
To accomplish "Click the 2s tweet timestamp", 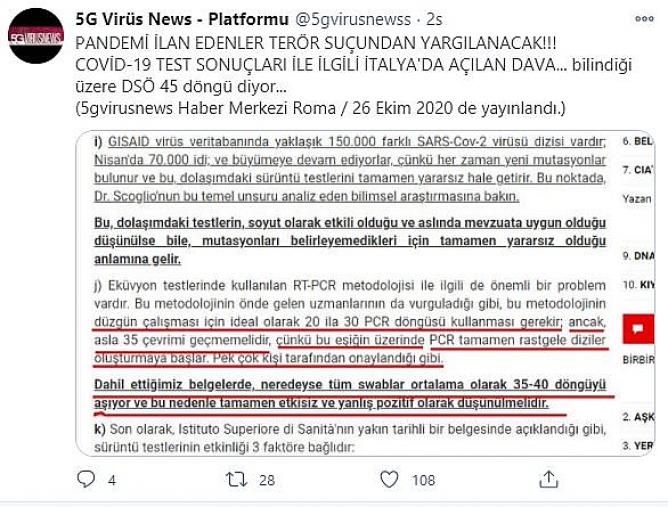I will click(434, 20).
